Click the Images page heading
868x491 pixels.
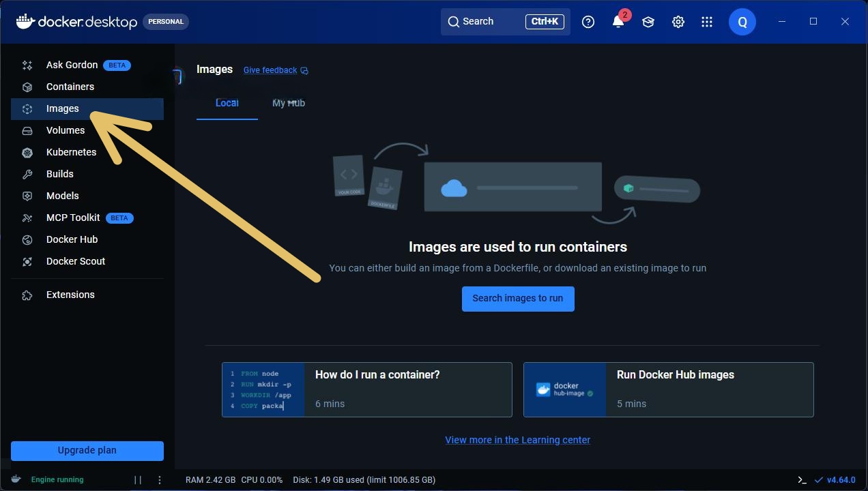pos(214,70)
